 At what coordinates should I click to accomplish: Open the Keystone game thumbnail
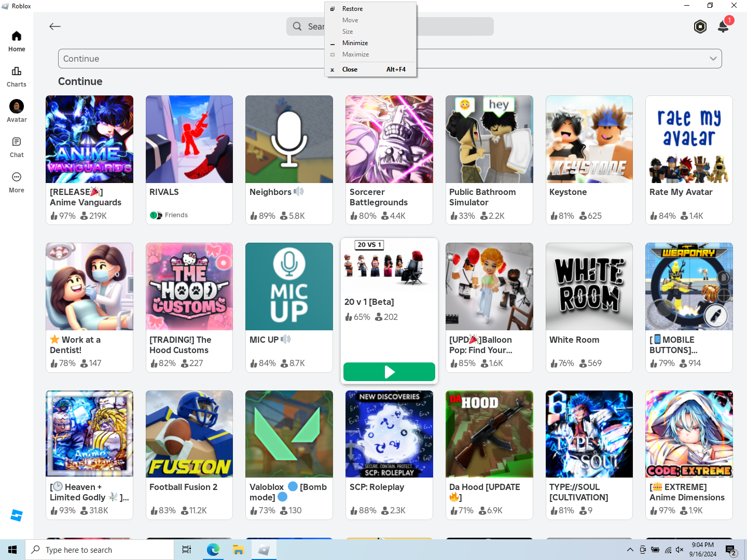(589, 139)
